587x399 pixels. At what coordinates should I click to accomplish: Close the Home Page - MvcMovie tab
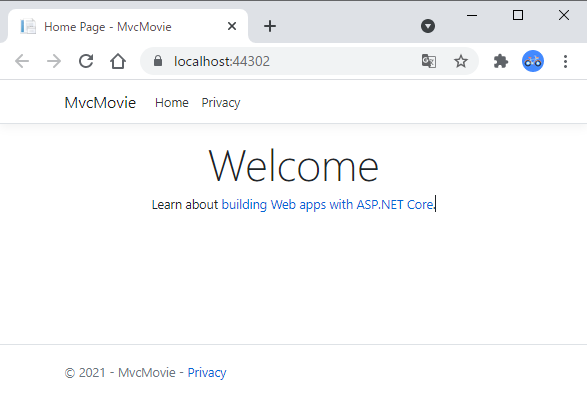(x=232, y=26)
